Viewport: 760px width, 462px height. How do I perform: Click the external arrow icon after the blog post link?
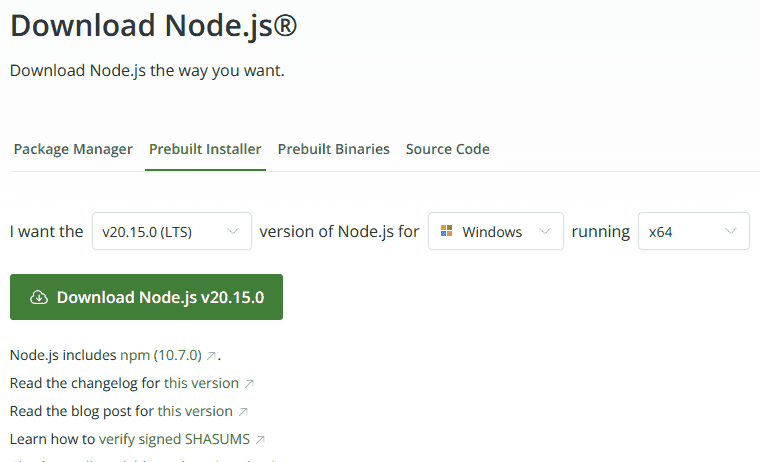(243, 412)
